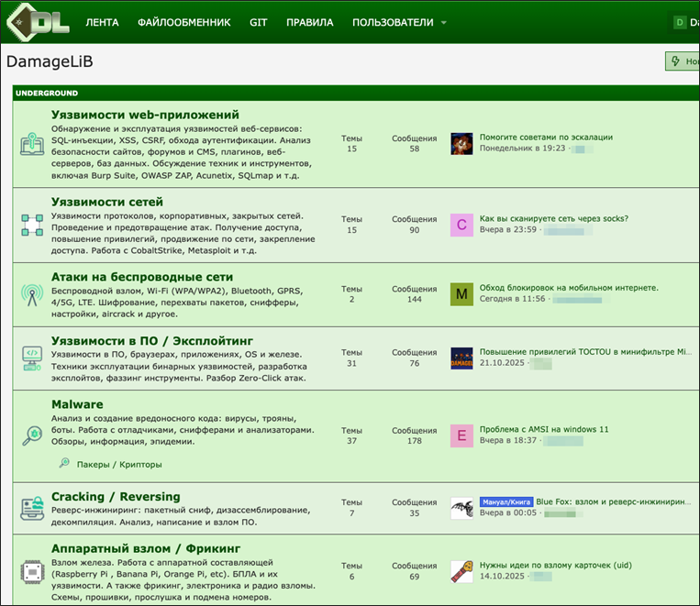The height and width of the screenshot is (606, 700).
Task: Open the user account menu in header
Action: tap(684, 22)
